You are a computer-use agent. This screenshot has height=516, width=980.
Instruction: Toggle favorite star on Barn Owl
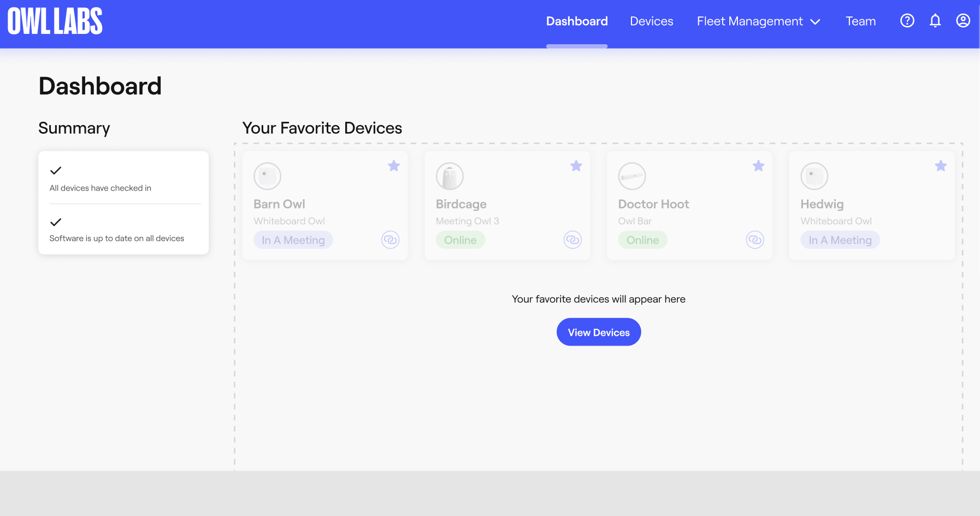pos(394,166)
